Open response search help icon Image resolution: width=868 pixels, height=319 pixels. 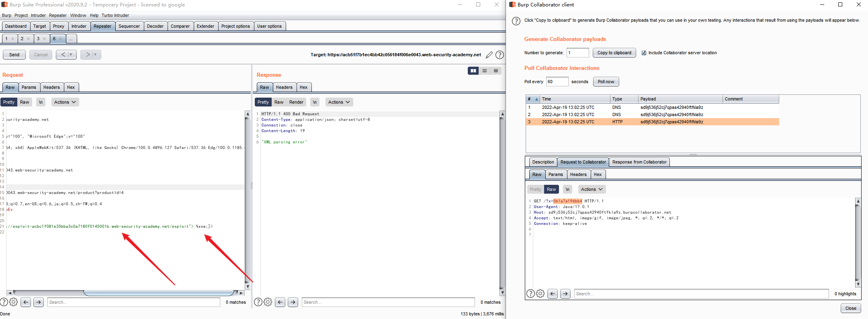pyautogui.click(x=258, y=302)
